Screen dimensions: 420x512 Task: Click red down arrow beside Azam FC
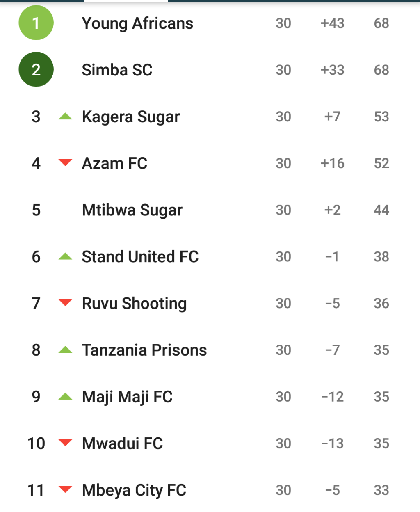[x=65, y=163]
